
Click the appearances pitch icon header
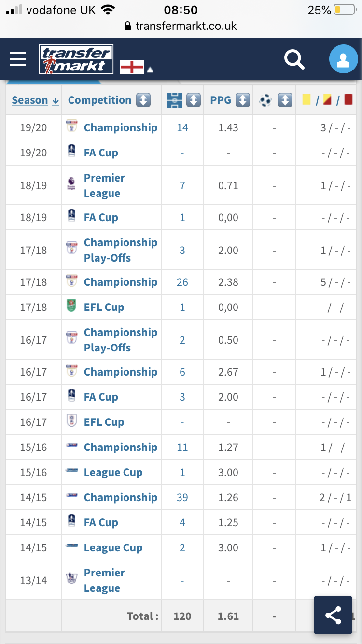tap(174, 100)
